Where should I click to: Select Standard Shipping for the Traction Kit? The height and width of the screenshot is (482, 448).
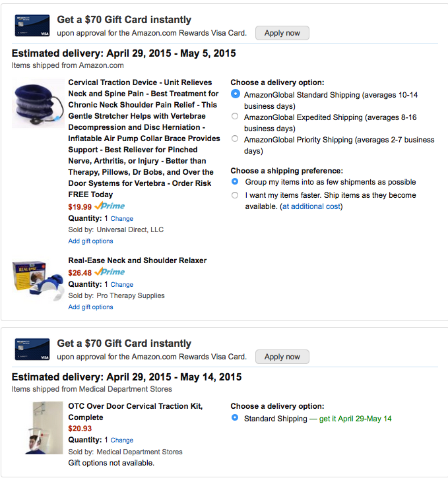235,418
